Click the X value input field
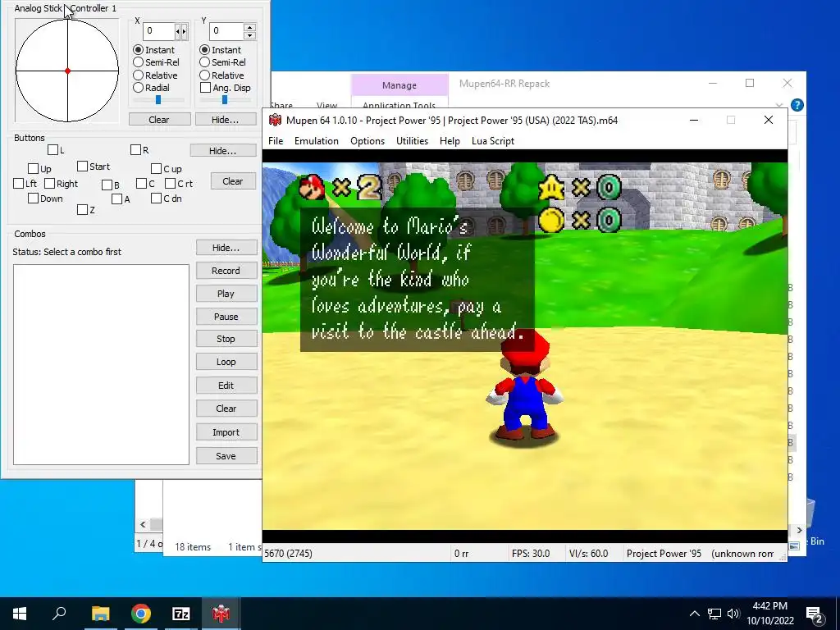840x630 pixels. point(158,31)
